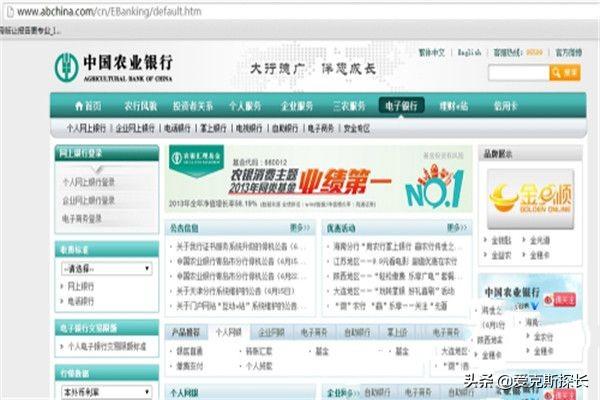Go to 个人网上银行 in sub-navigation
The image size is (600, 400).
86,128
